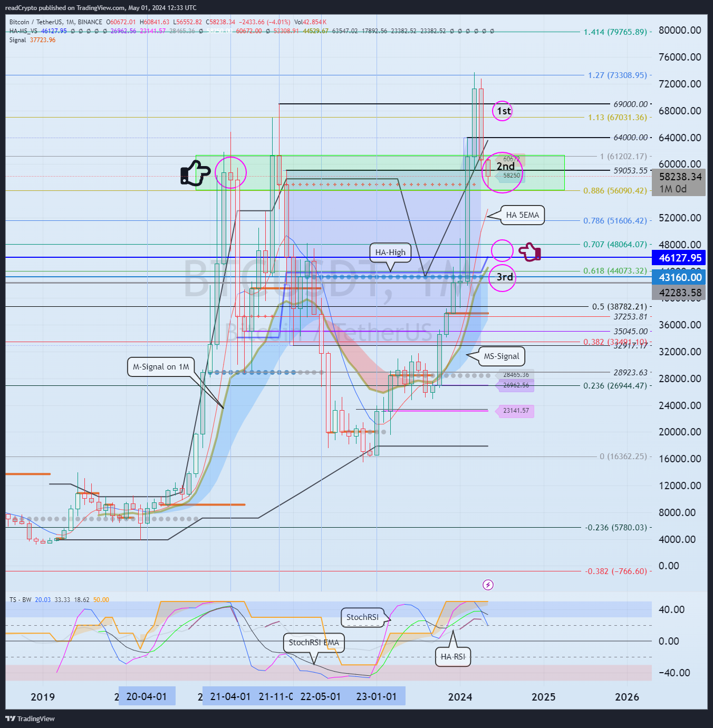Click the highlighted date 20-04-01

(x=147, y=696)
